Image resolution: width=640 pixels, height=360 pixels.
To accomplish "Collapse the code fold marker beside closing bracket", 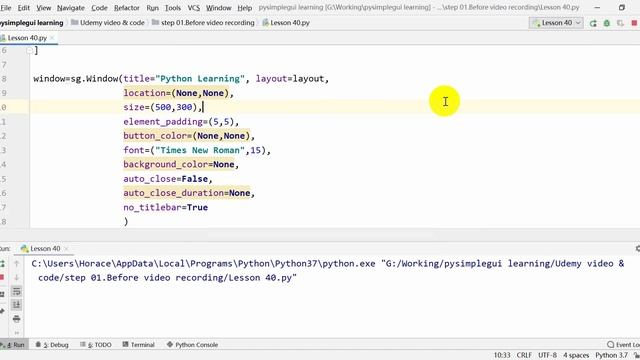I will point(29,50).
